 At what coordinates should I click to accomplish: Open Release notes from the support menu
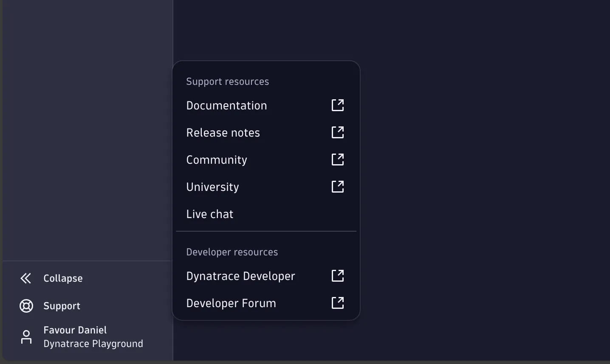266,132
